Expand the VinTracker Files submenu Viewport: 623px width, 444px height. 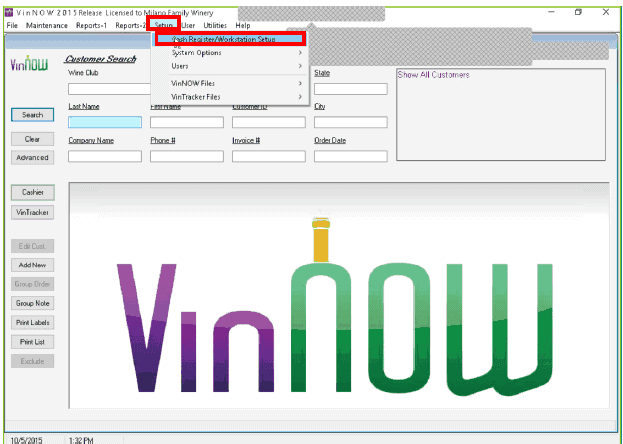(230, 97)
